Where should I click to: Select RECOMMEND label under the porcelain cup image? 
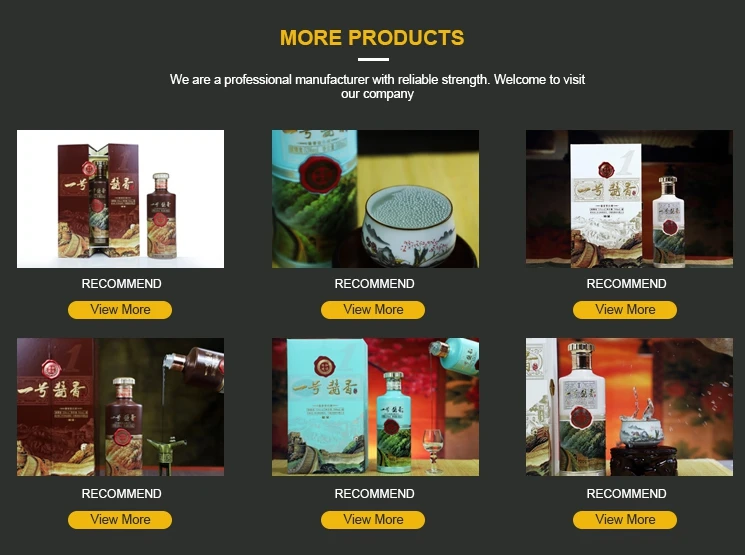[374, 284]
